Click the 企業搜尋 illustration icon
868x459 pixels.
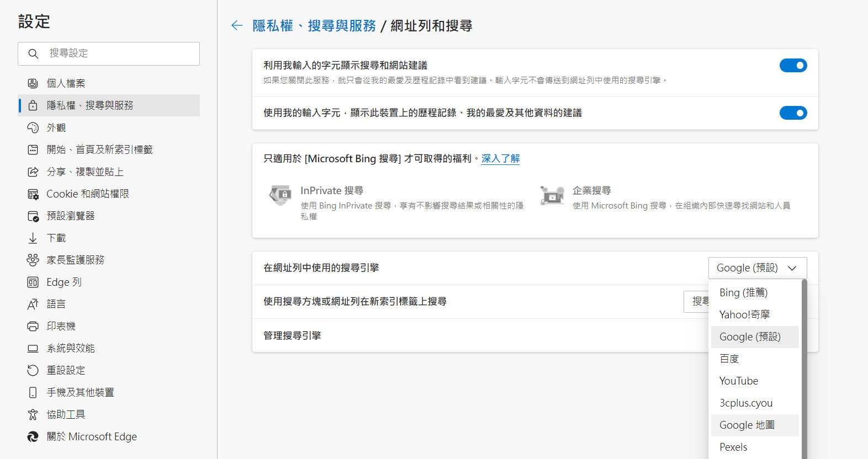coord(552,195)
